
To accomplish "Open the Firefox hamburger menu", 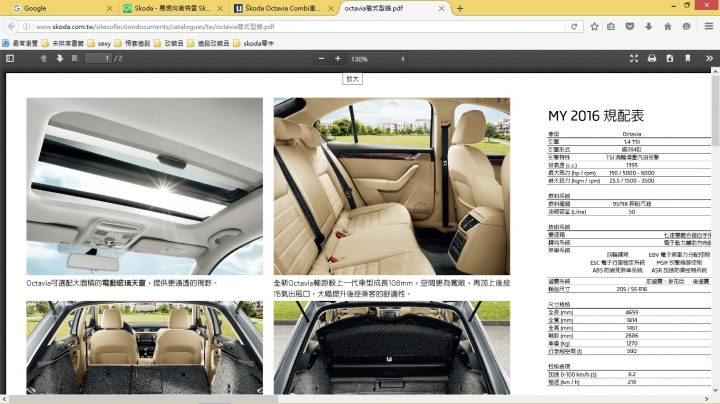I will [x=709, y=27].
